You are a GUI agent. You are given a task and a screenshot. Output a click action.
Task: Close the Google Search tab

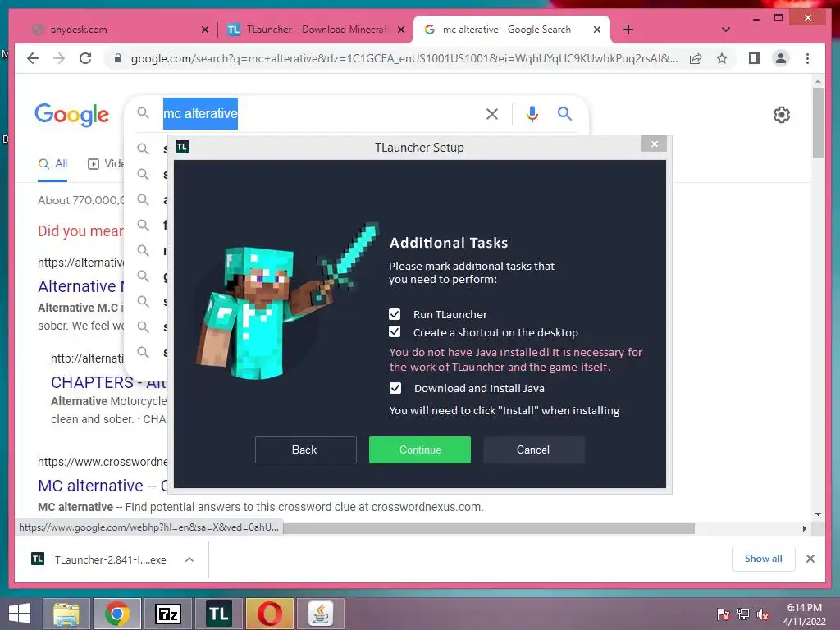coord(597,30)
